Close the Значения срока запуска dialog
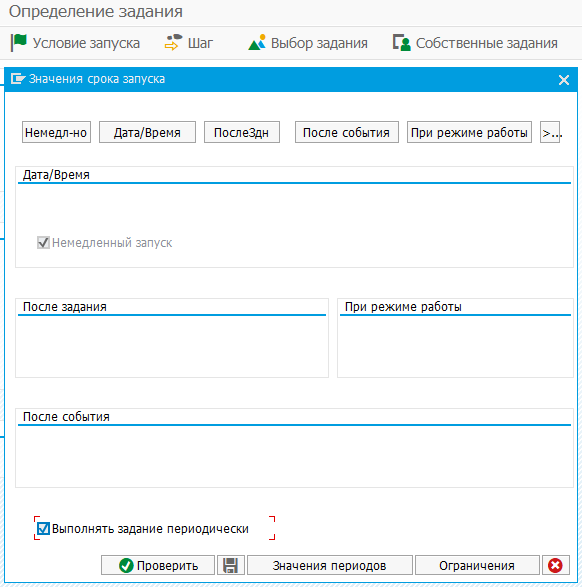The width and height of the screenshot is (582, 587). click(564, 80)
